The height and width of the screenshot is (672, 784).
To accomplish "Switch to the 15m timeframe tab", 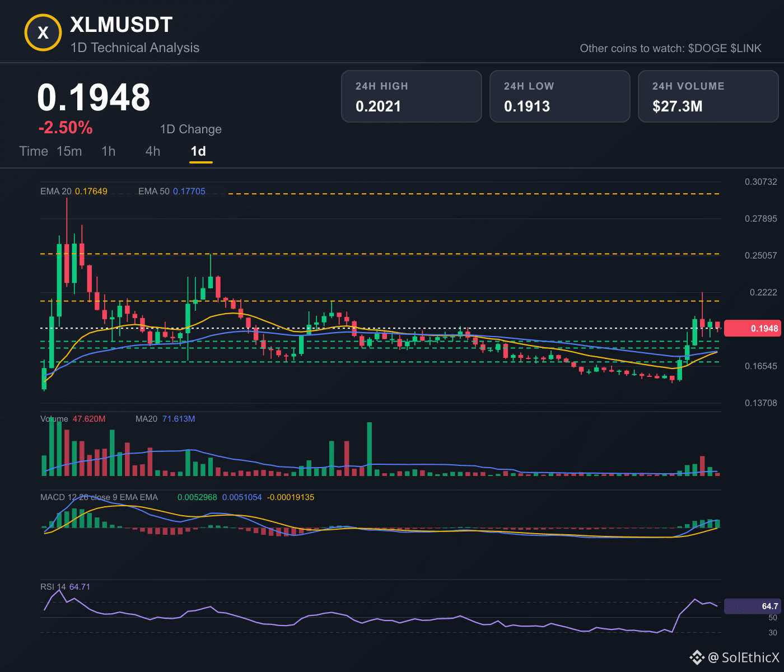I will (x=69, y=151).
